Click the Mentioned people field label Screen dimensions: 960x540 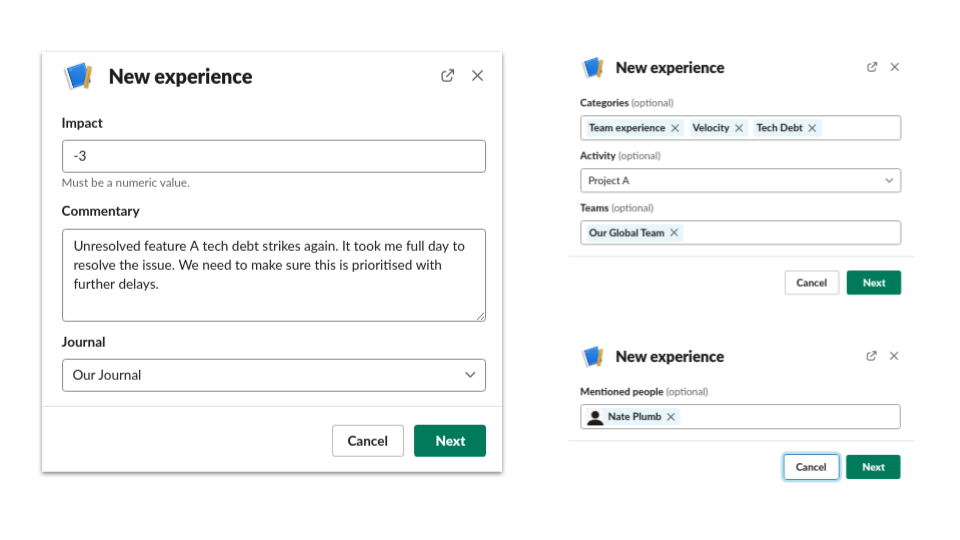click(621, 392)
